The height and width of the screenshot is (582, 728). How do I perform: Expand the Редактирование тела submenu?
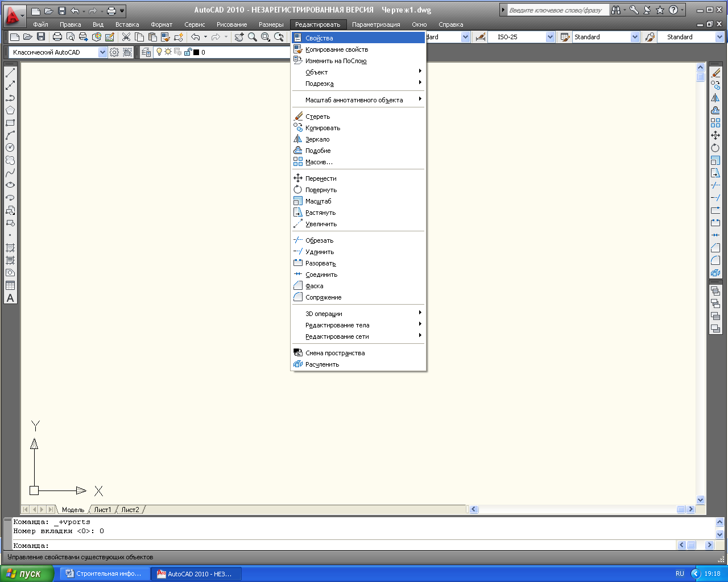point(358,325)
